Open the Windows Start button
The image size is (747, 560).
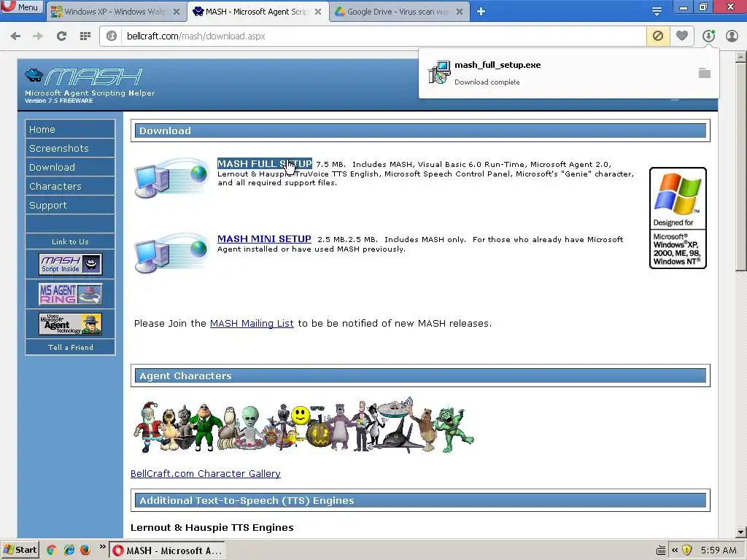coord(20,550)
